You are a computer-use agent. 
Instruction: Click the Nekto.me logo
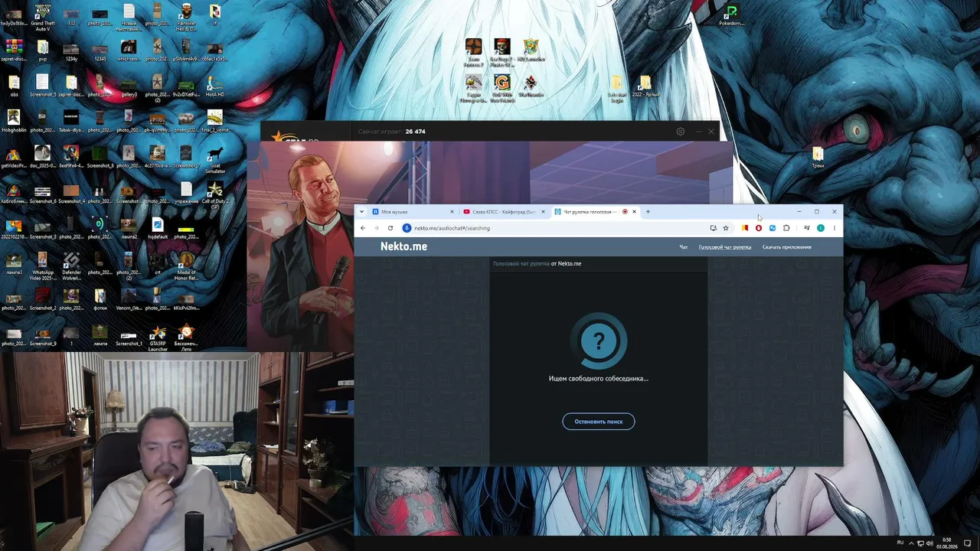pyautogui.click(x=403, y=246)
